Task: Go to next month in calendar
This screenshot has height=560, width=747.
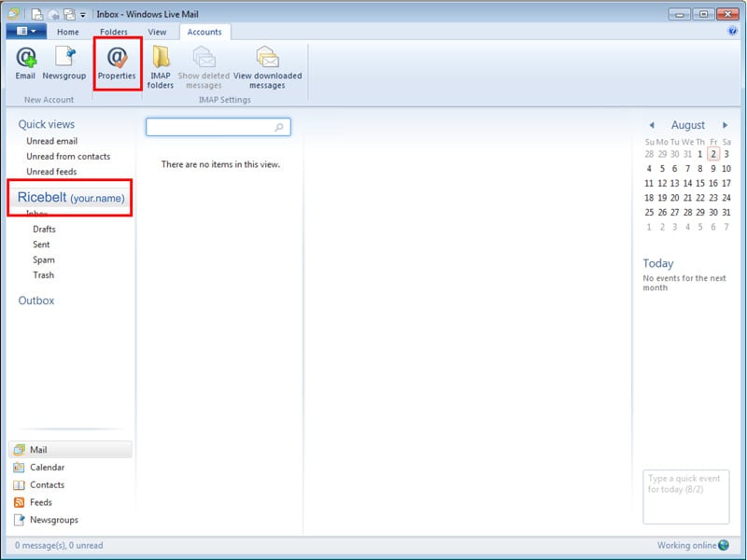Action: point(725,125)
